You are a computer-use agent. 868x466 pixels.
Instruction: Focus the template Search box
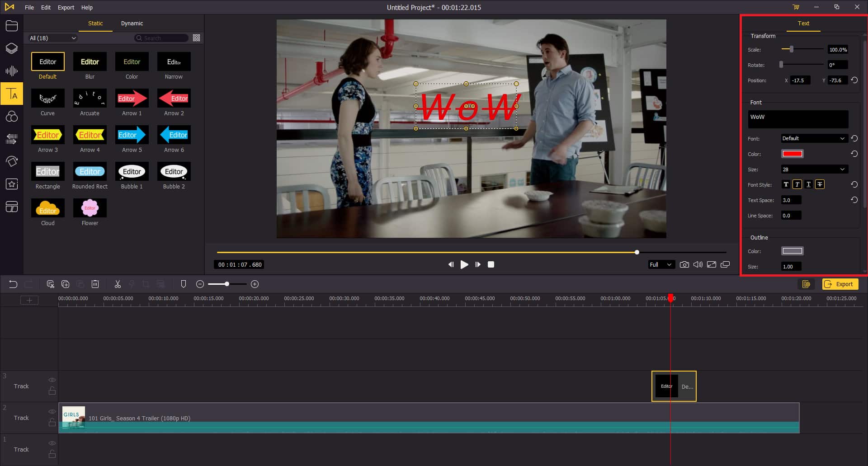pyautogui.click(x=162, y=38)
